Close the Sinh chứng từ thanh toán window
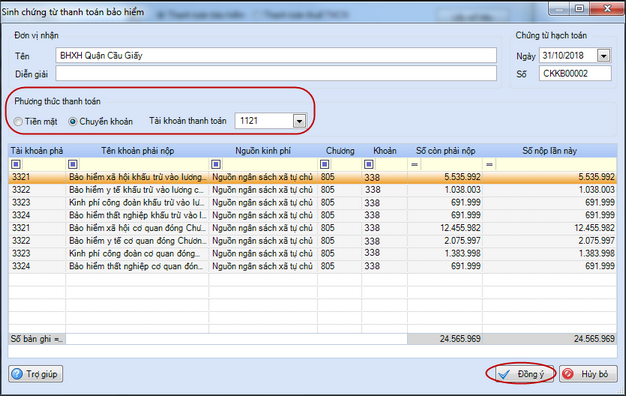 click(x=607, y=8)
